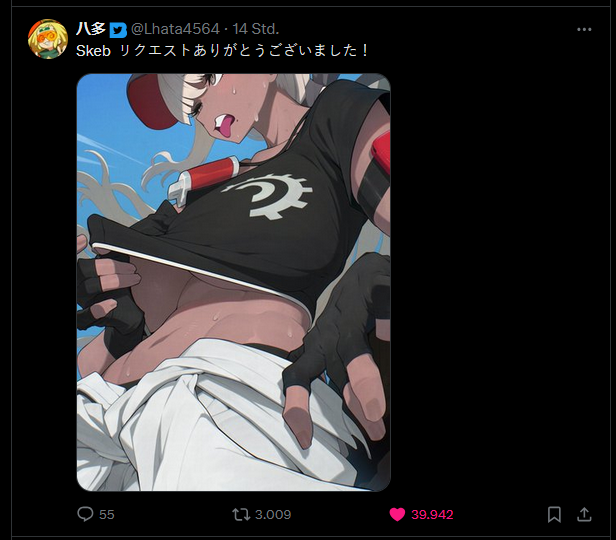Click the word Skeb in the tweet
616x540 pixels.
[x=93, y=51]
